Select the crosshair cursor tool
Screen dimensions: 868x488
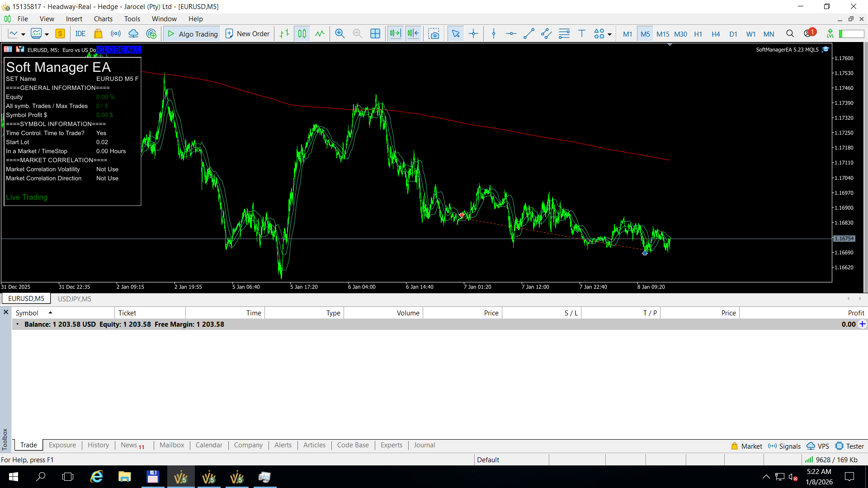[473, 33]
